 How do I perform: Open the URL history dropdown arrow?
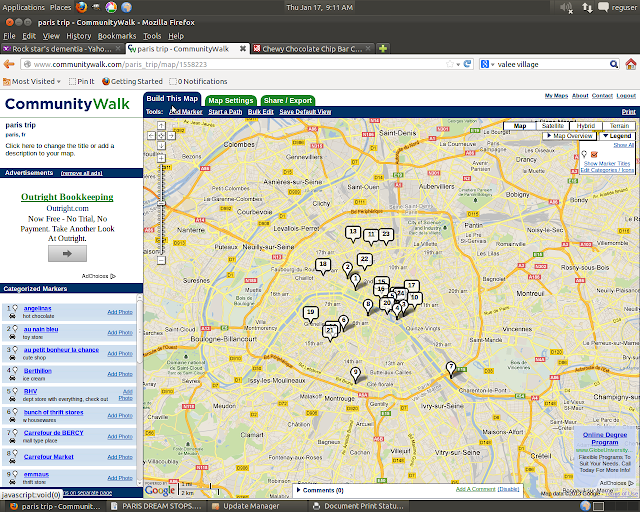point(458,65)
